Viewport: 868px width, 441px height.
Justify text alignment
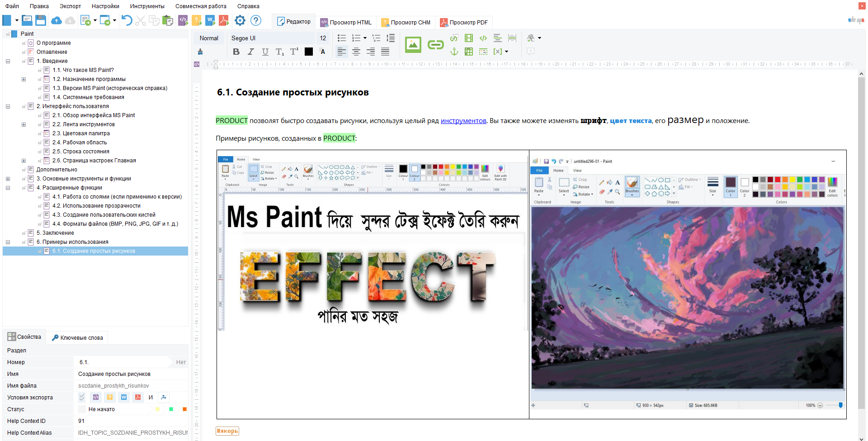385,52
